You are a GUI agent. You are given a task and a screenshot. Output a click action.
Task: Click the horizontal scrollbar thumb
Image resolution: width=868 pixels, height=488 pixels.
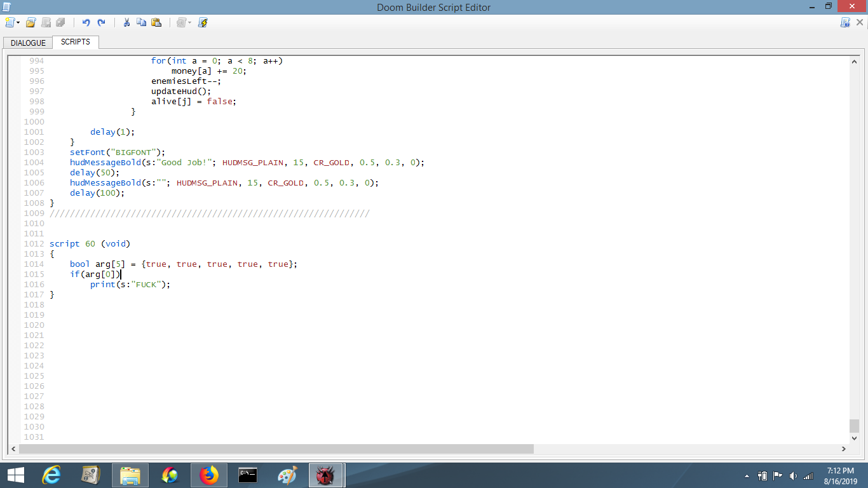click(276, 449)
